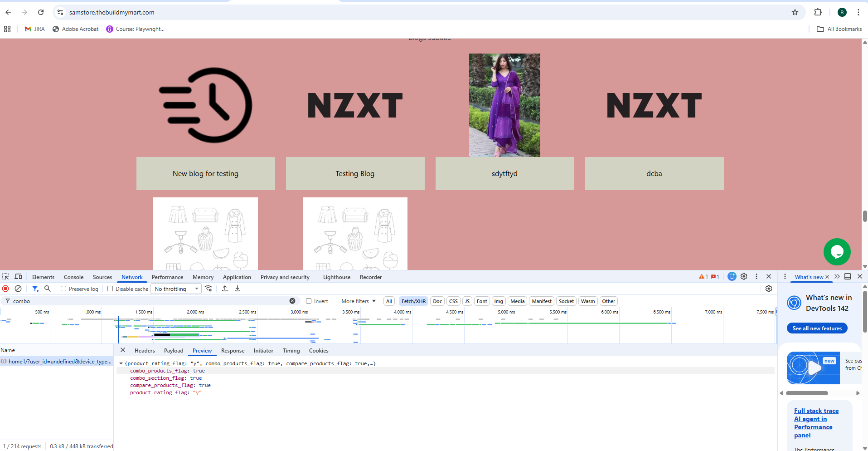Check the Invert filter checkbox

coord(309,301)
